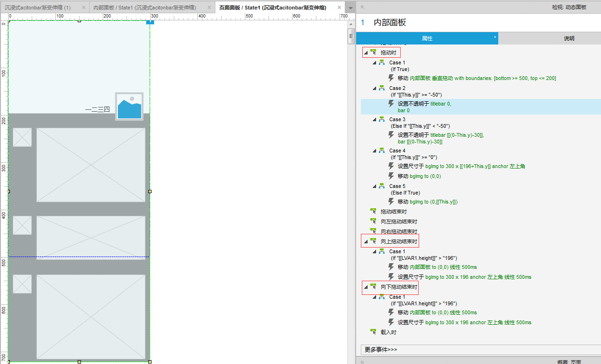Click the 向右拖动结束时 event icon
Viewport: 601px width, 364px height.
pos(374,231)
